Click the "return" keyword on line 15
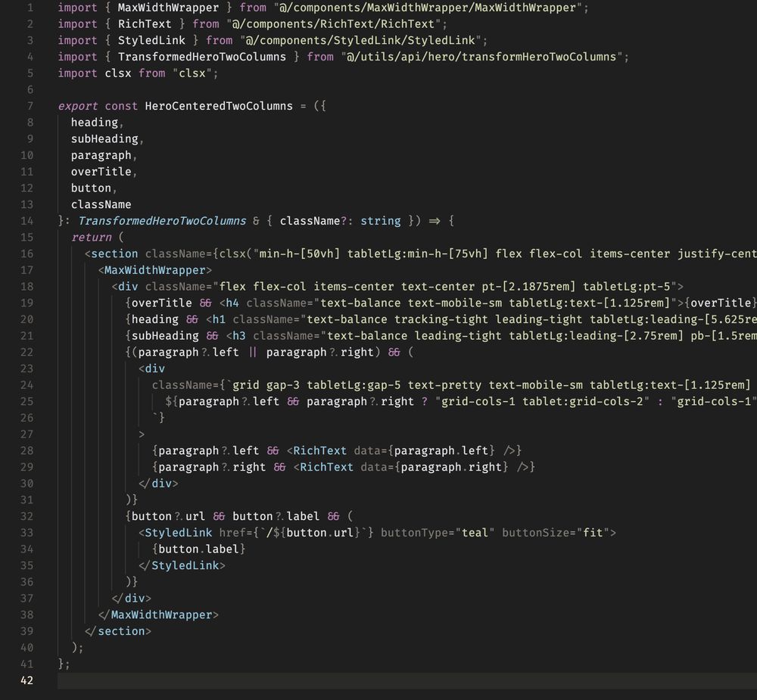The height and width of the screenshot is (700, 757). pyautogui.click(x=92, y=238)
